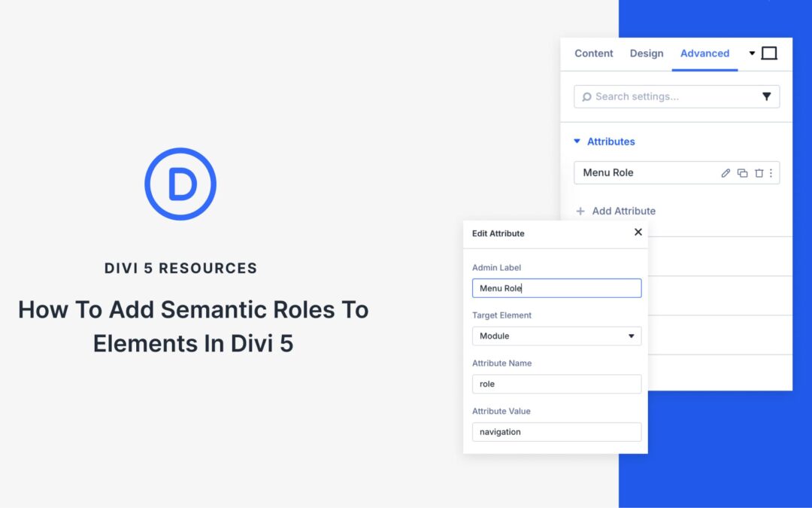Click the trash icon to delete Menu Role
The height and width of the screenshot is (508, 812).
click(759, 173)
